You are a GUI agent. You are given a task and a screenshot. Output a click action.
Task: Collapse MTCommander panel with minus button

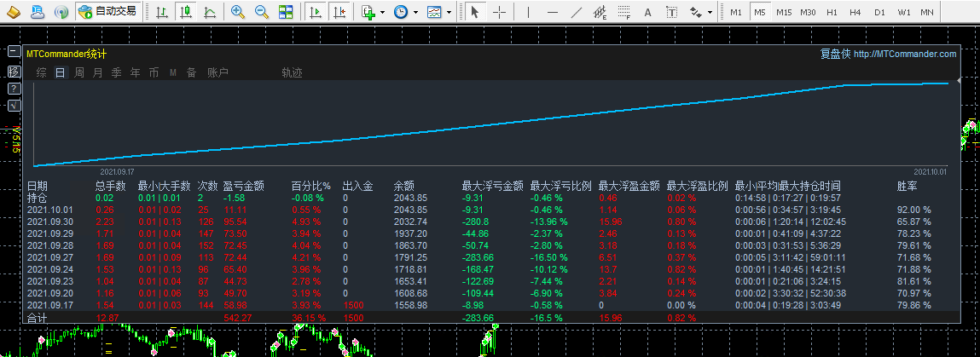click(14, 53)
